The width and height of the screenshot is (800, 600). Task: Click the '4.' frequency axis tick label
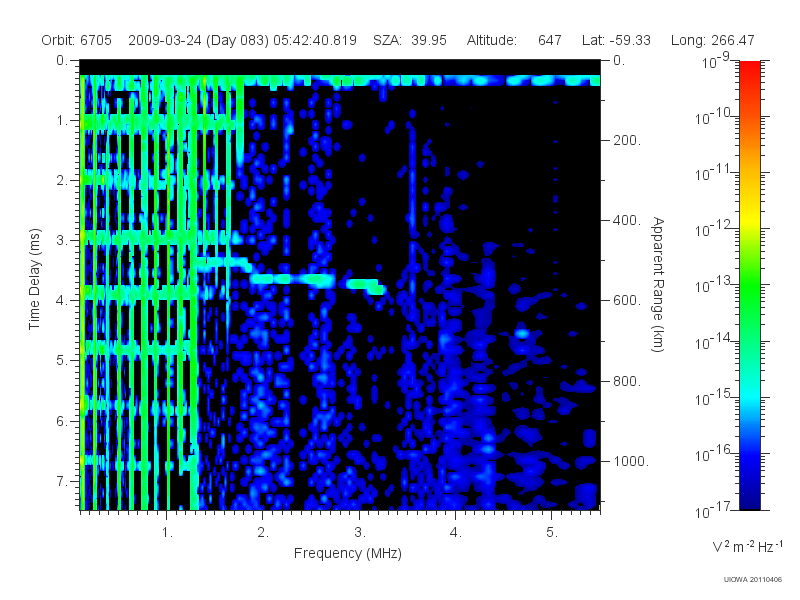pos(456,533)
